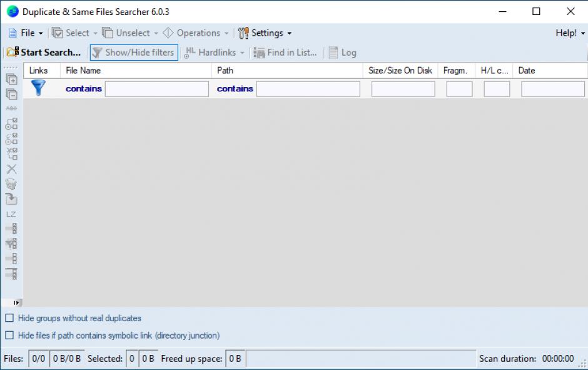Image resolution: width=588 pixels, height=370 pixels.
Task: Click the Hardlinks HL icon
Action: 190,53
